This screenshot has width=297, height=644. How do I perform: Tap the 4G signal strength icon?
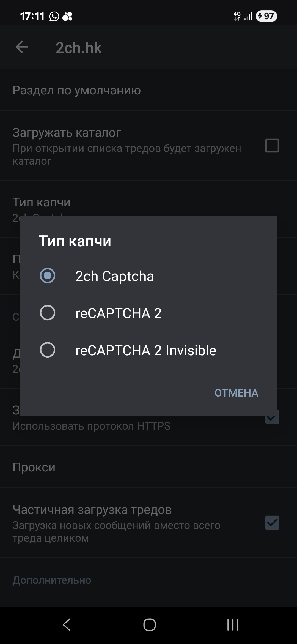pyautogui.click(x=243, y=16)
